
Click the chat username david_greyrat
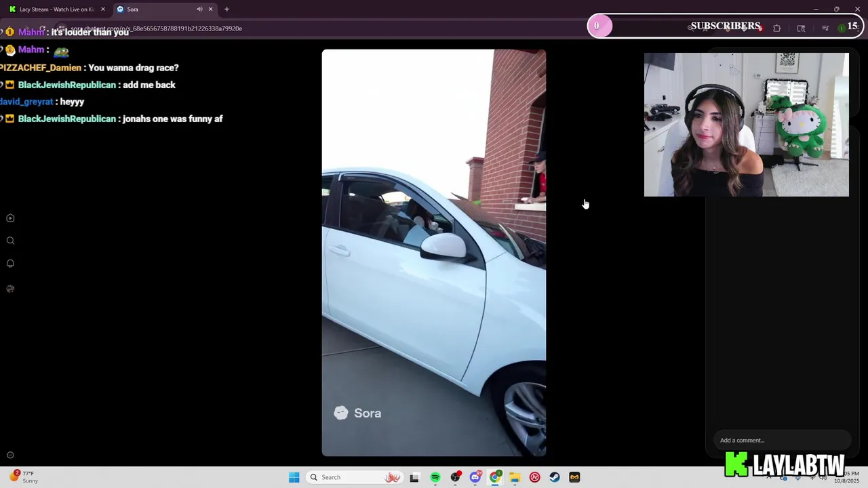pos(26,102)
